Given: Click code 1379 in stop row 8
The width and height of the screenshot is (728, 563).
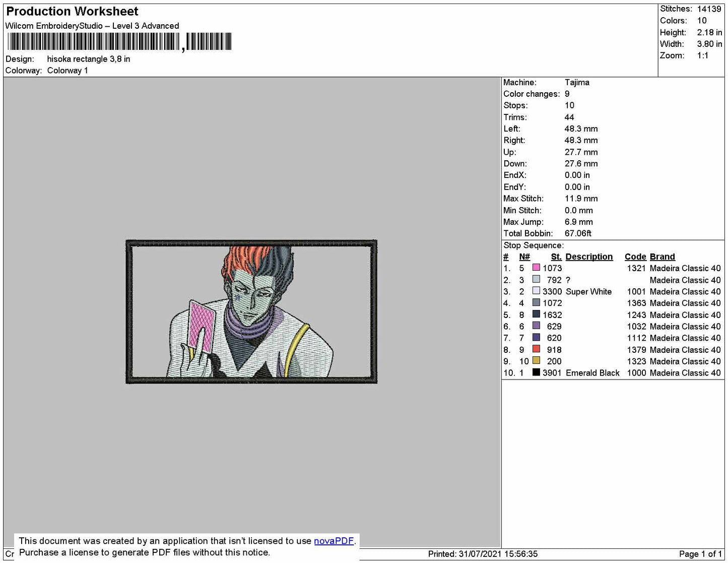Looking at the screenshot, I should pos(636,350).
